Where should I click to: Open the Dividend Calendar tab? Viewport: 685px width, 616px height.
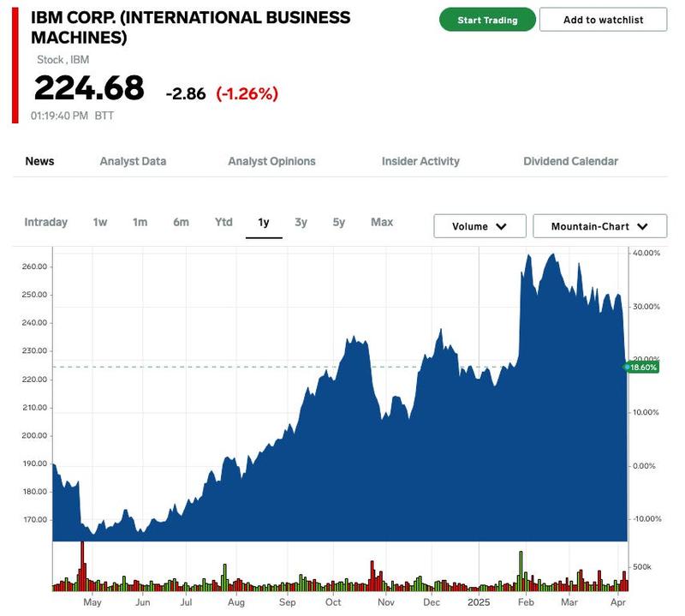[x=570, y=161]
